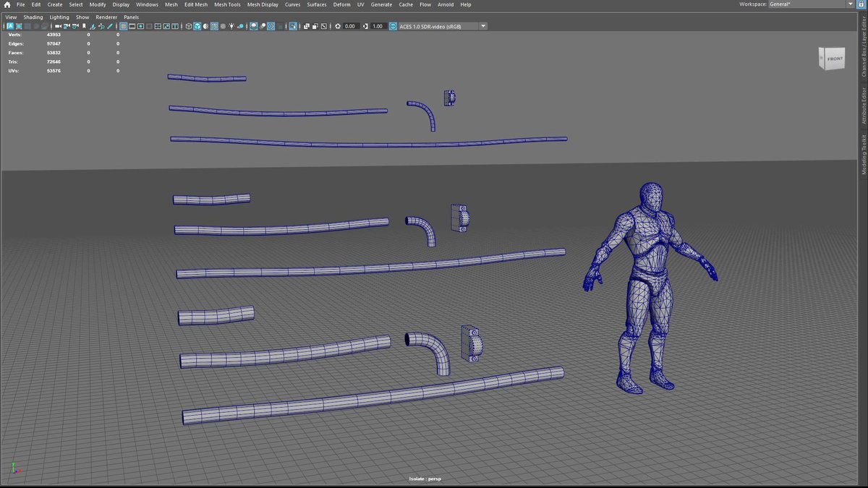Click the camera Bookmarks icon
Image resolution: width=868 pixels, height=488 pixels.
tap(84, 26)
